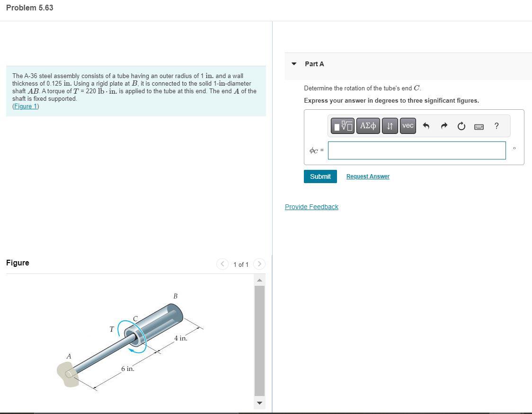The width and height of the screenshot is (532, 414).
Task: Collapse the Part A section
Action: coord(294,63)
